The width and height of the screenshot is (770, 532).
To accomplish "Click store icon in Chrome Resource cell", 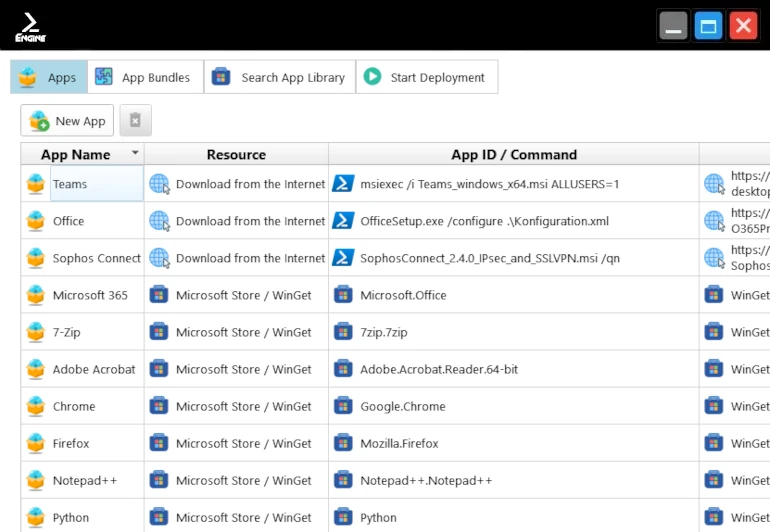I will [x=159, y=406].
